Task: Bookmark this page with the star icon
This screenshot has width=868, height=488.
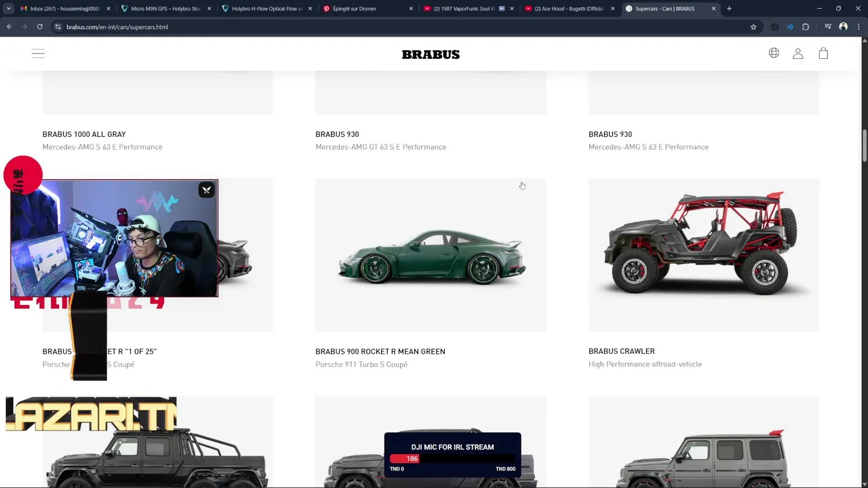Action: (x=753, y=27)
